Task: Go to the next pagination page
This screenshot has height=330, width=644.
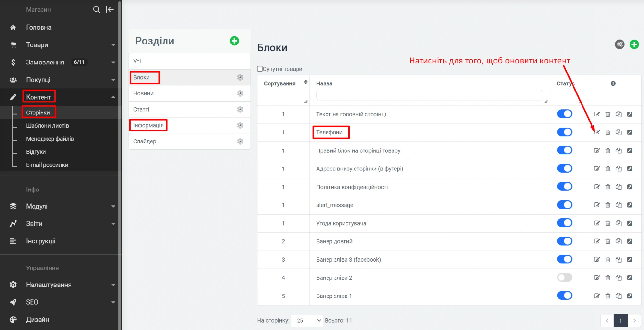Action: pos(634,320)
